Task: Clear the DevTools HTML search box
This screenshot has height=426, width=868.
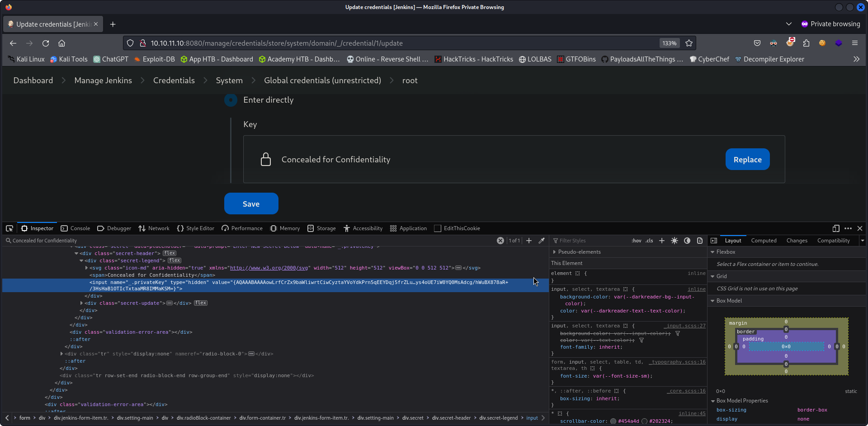Action: [500, 241]
